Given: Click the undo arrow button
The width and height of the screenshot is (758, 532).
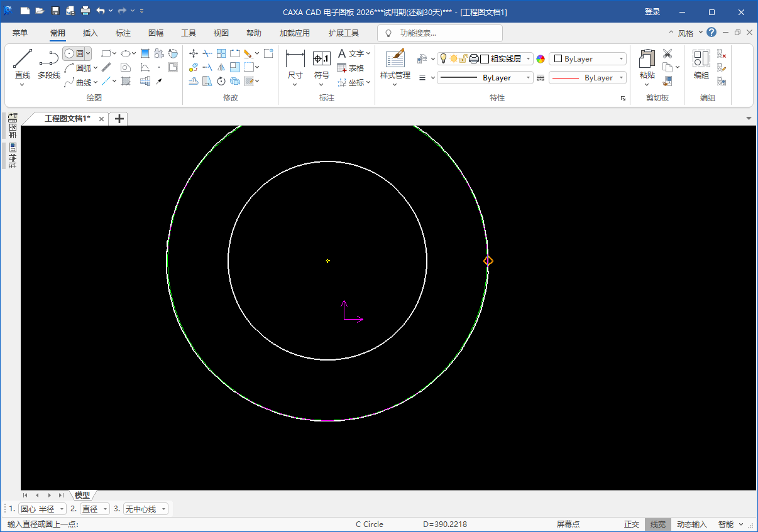Looking at the screenshot, I should click(x=100, y=11).
